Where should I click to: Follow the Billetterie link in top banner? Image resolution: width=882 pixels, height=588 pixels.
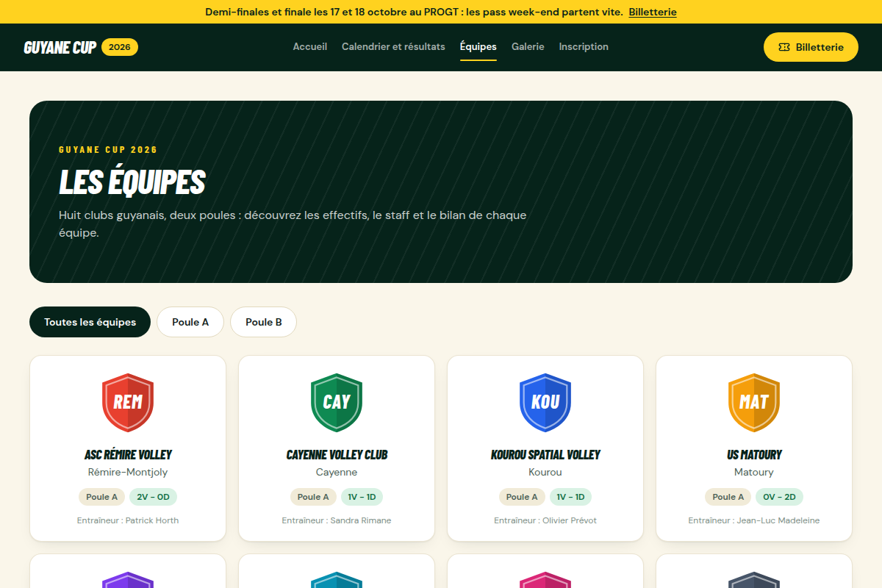[x=653, y=12]
